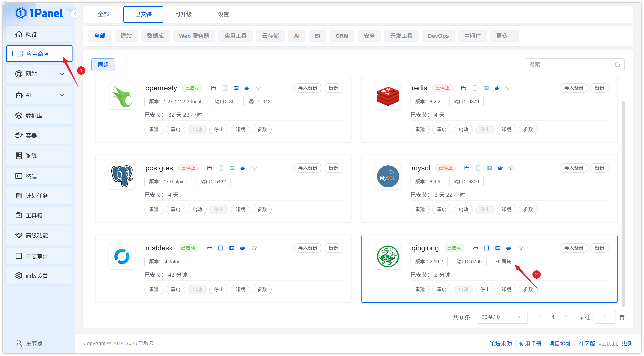This screenshot has height=356, width=644.
Task: Open the openresty terminal icon
Action: click(x=236, y=88)
